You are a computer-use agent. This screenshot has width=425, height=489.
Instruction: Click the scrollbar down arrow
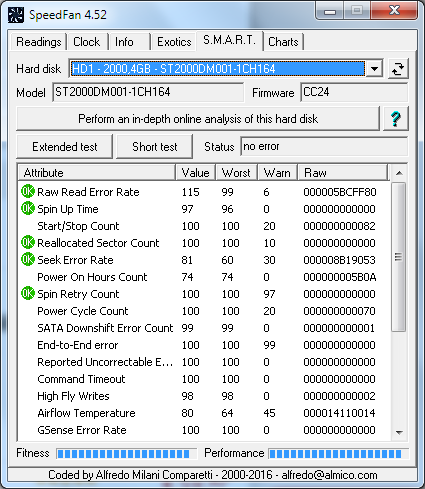399,432
